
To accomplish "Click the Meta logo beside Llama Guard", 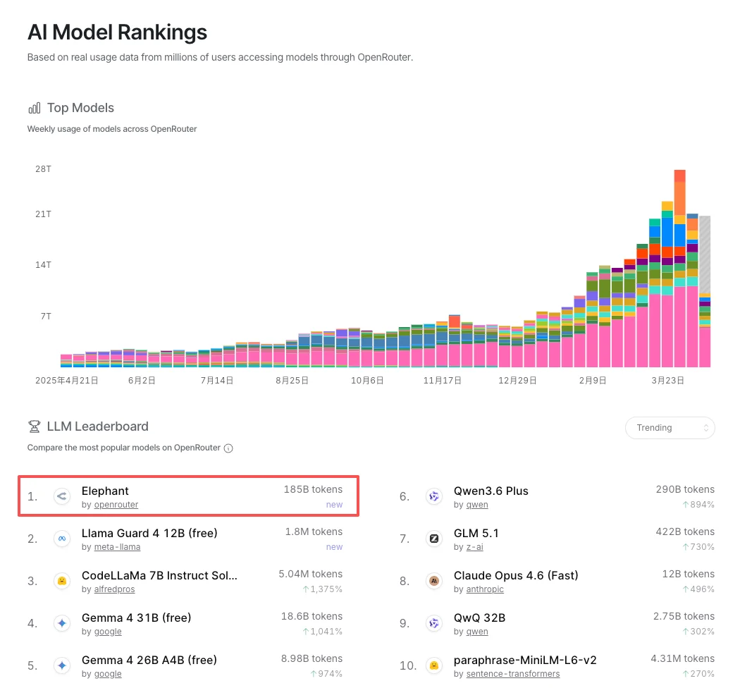I will [x=62, y=539].
